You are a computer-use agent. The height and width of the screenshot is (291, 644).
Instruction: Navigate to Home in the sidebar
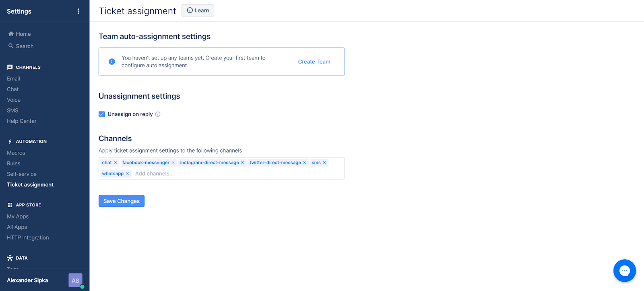(23, 34)
